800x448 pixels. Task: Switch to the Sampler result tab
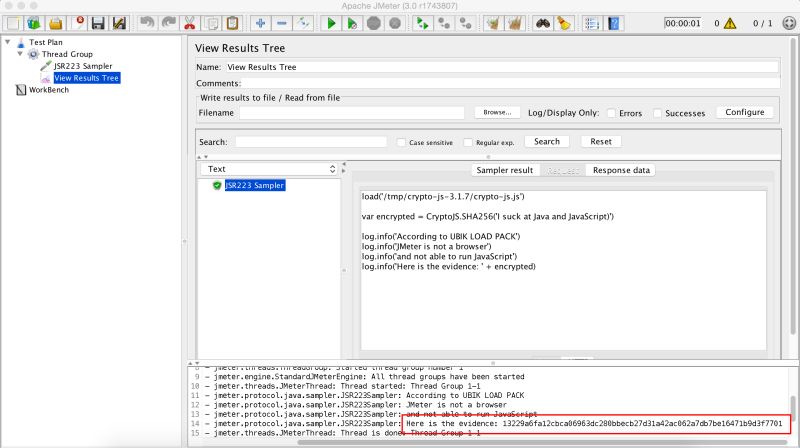tap(504, 170)
